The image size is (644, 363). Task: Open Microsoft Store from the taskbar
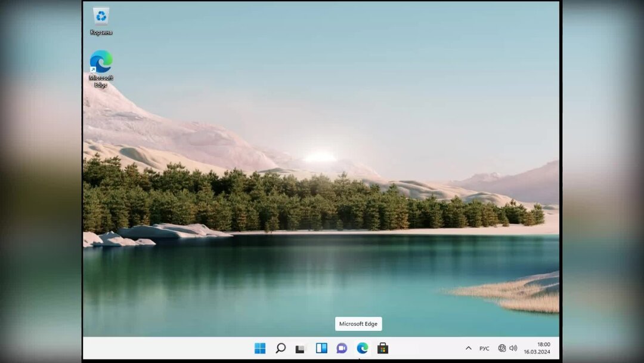click(x=383, y=348)
